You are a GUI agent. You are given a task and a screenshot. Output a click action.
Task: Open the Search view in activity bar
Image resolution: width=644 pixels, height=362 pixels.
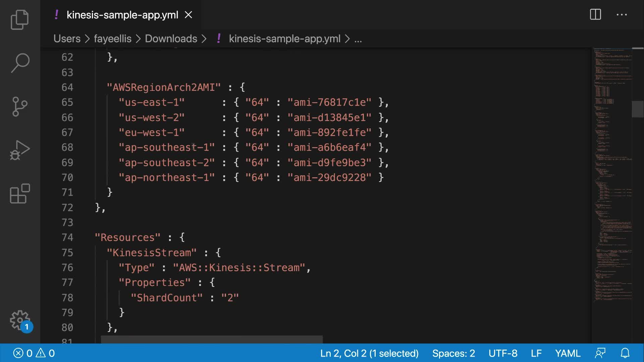[20, 63]
